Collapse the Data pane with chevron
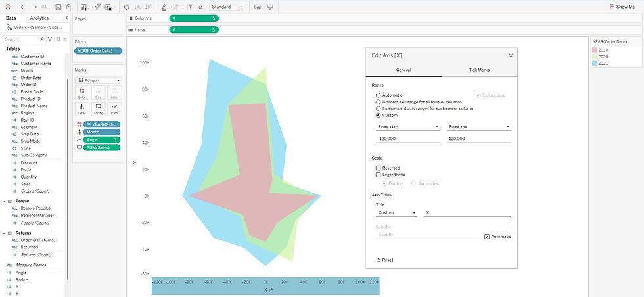Screen dimensions: 644x297 [x=66, y=18]
